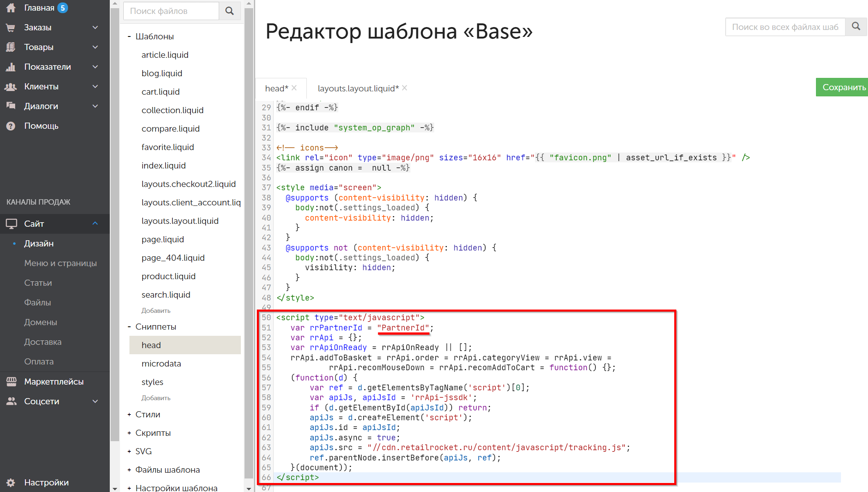Switch to layouts.layout.liquid* editor tab
Viewport: 868px width, 492px height.
[358, 89]
